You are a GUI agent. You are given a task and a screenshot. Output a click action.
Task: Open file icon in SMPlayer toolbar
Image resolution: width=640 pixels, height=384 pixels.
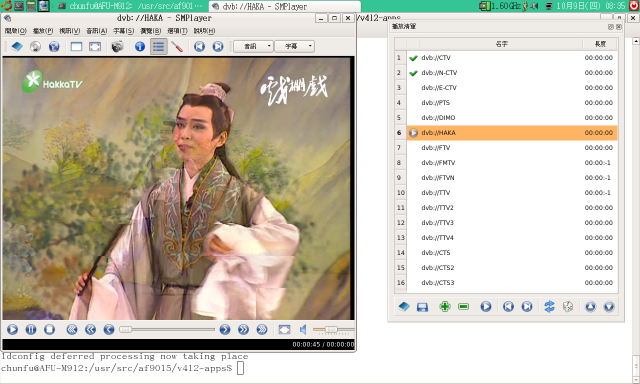click(x=17, y=47)
